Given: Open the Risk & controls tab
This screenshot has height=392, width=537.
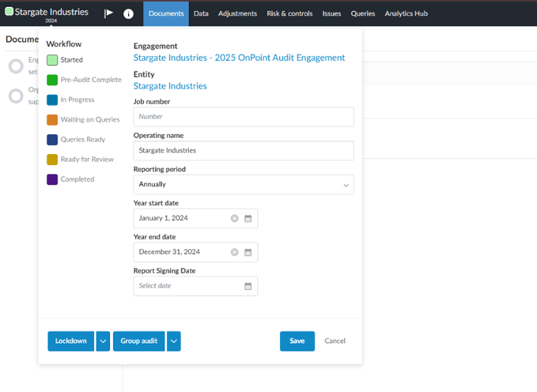Looking at the screenshot, I should [x=290, y=14].
